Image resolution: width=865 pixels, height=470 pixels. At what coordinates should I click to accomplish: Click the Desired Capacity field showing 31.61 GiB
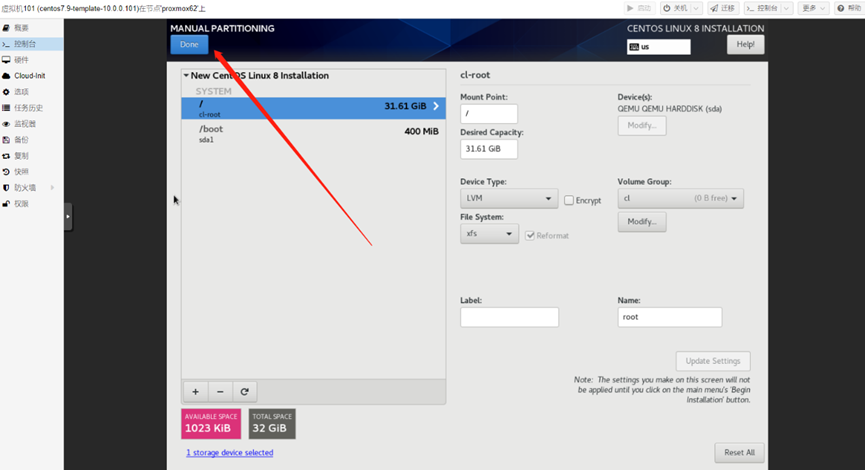coord(489,149)
